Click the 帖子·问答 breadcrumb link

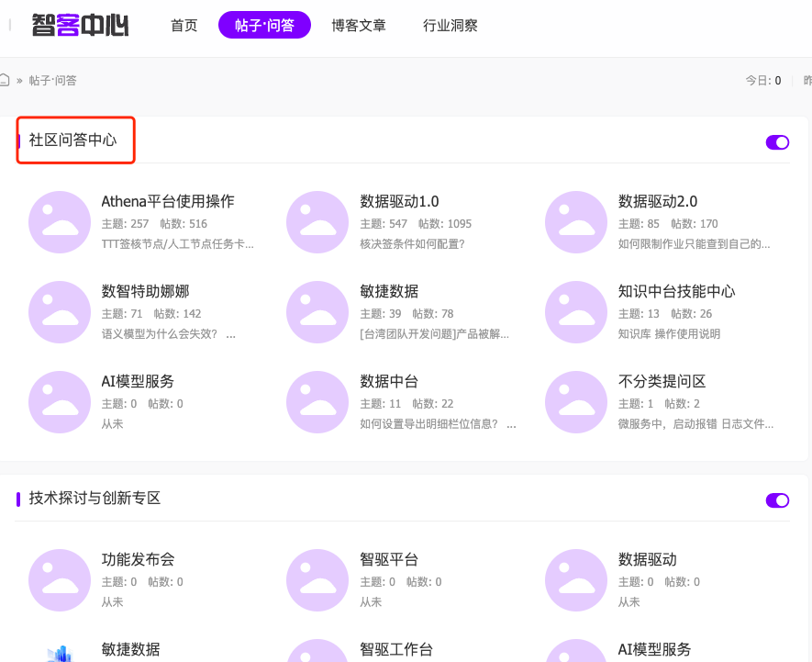pyautogui.click(x=53, y=81)
